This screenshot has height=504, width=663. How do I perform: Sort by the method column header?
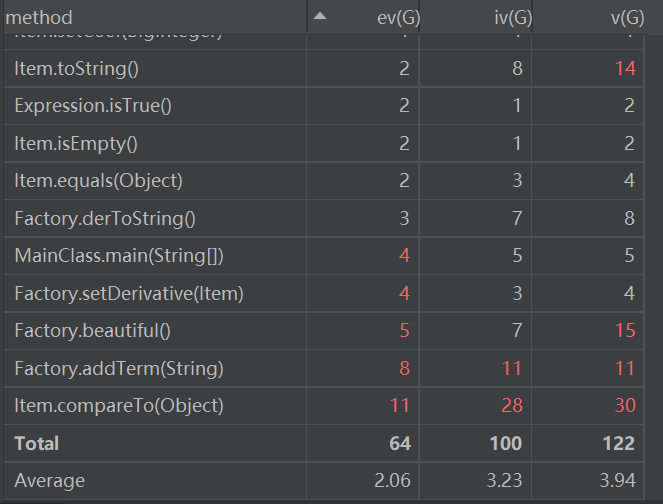[40, 18]
